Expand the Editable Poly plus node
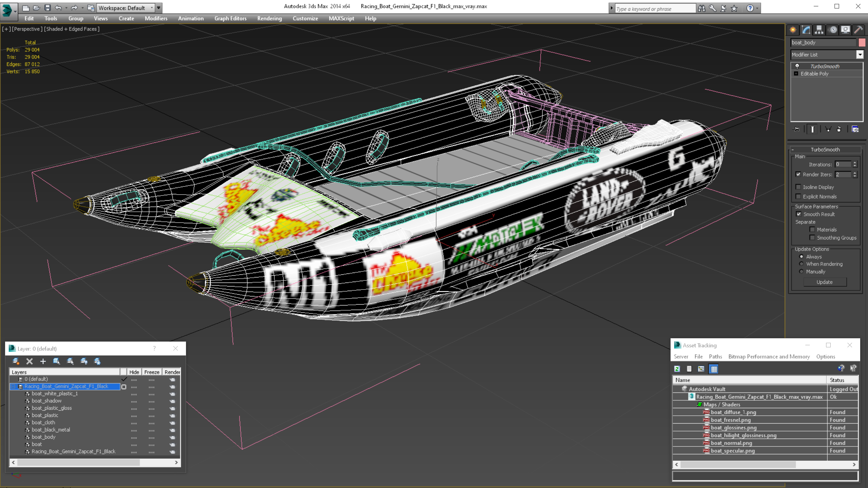The width and height of the screenshot is (868, 488). [796, 74]
